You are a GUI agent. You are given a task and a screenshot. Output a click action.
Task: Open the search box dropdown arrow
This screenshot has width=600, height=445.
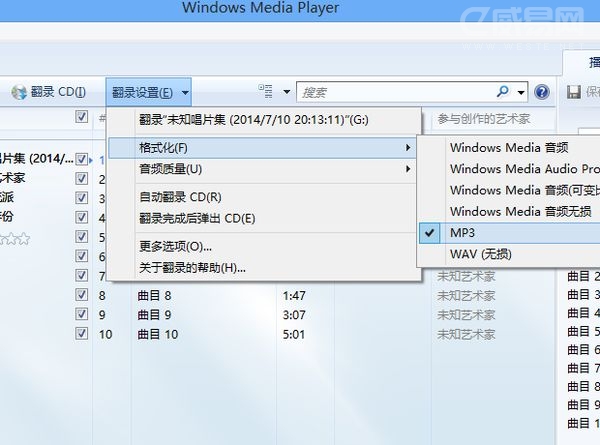(x=522, y=92)
